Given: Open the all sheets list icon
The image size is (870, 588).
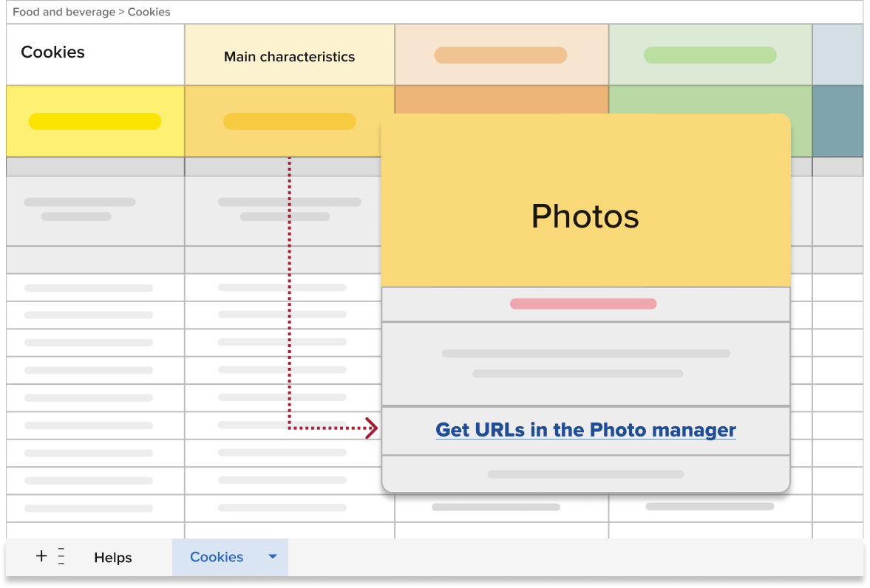Looking at the screenshot, I should pos(61,557).
